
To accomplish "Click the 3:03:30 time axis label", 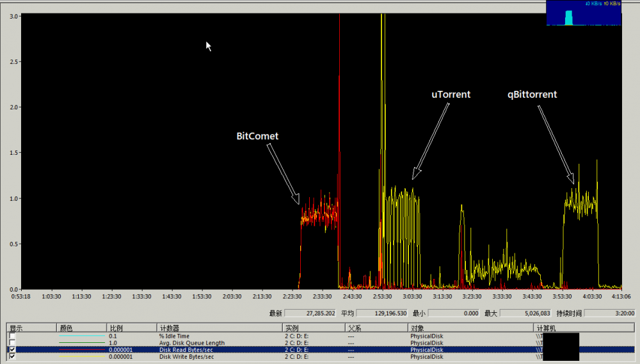I will [412, 296].
